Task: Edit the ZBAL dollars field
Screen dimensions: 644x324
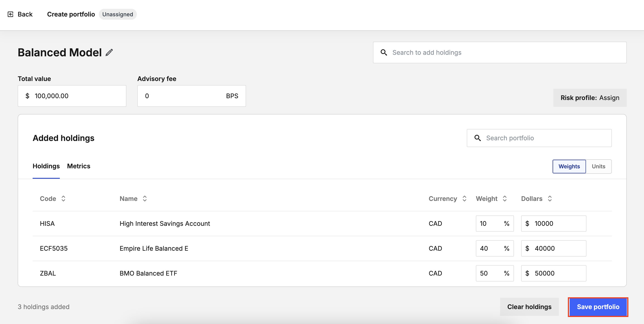Action: click(x=554, y=273)
